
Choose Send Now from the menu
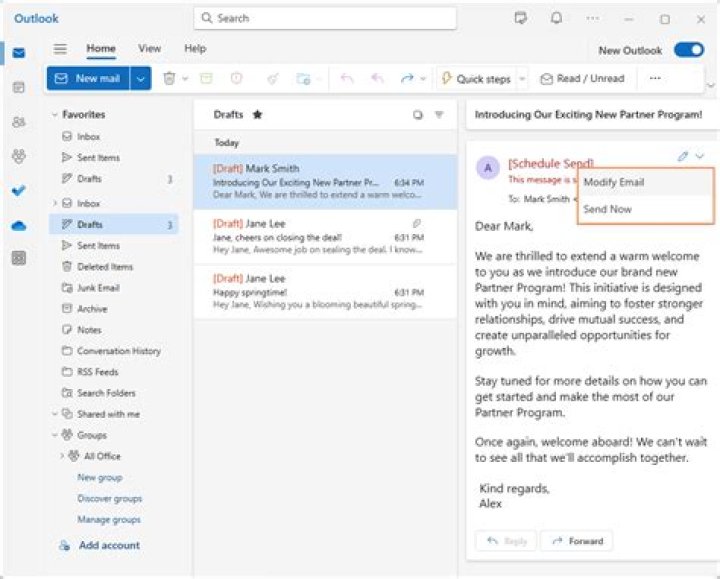point(645,209)
